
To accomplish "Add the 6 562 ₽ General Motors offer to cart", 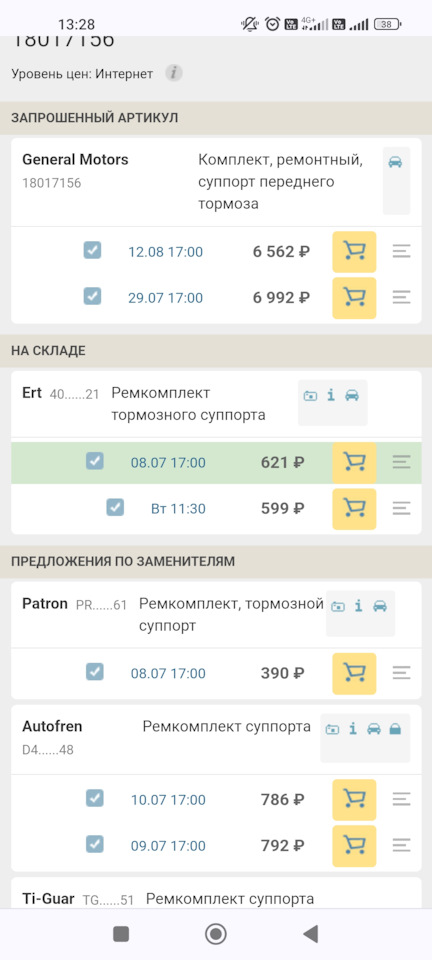I will click(x=354, y=252).
